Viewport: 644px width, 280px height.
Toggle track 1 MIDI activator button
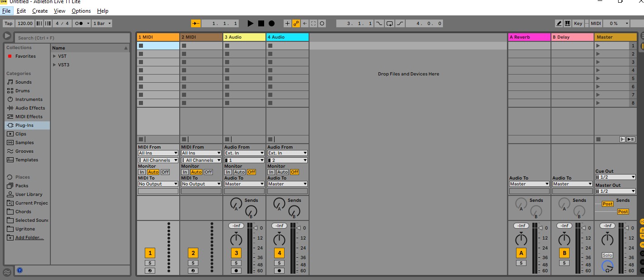150,253
